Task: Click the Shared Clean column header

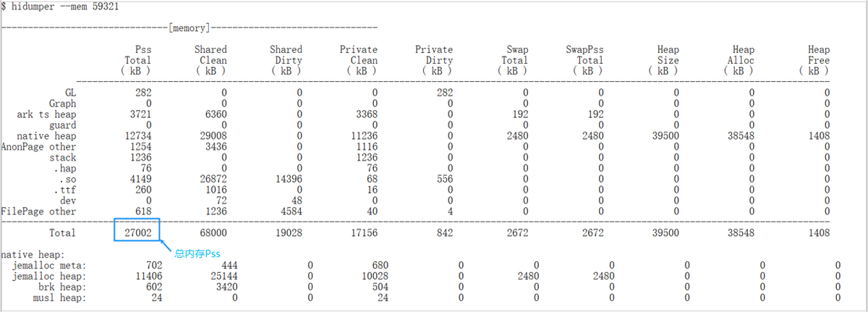Action: 210,60
